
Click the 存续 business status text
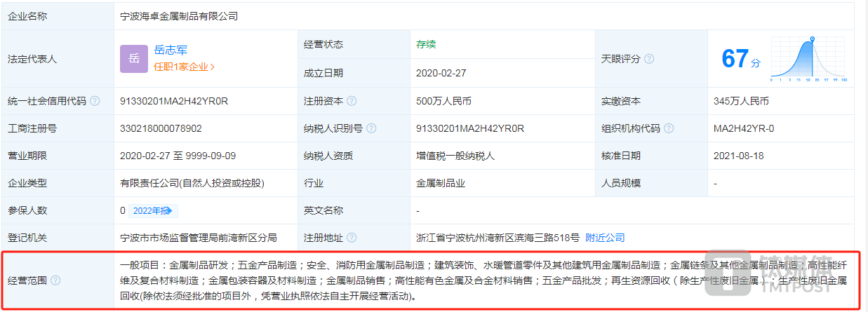(426, 44)
